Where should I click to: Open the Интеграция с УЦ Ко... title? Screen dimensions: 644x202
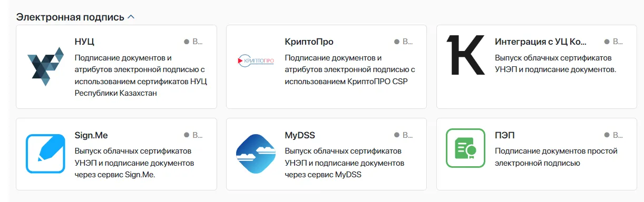(541, 42)
